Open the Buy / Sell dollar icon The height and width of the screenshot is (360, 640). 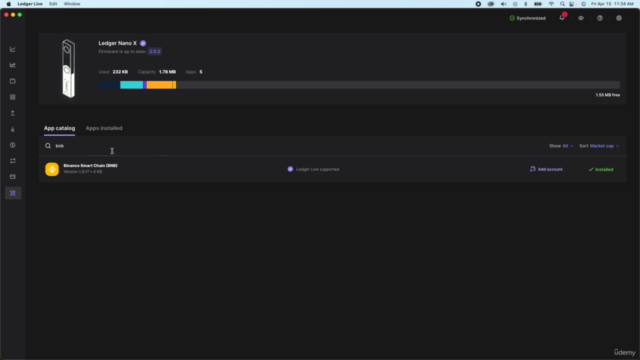pyautogui.click(x=13, y=145)
